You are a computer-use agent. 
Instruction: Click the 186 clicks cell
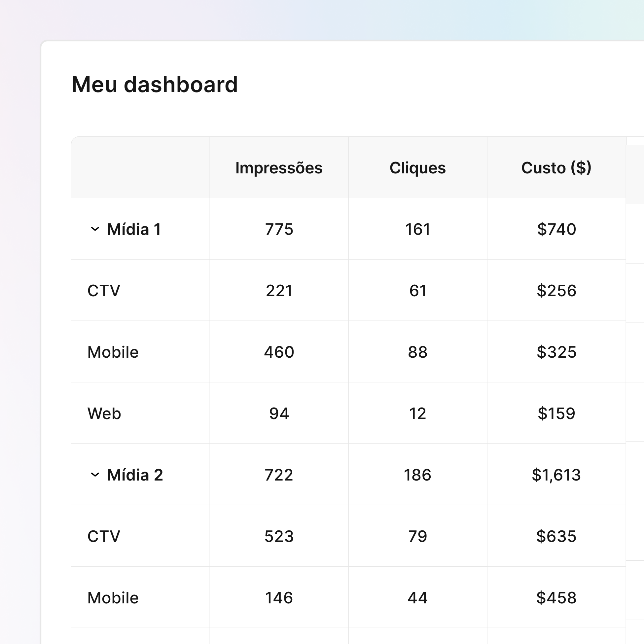tap(417, 475)
